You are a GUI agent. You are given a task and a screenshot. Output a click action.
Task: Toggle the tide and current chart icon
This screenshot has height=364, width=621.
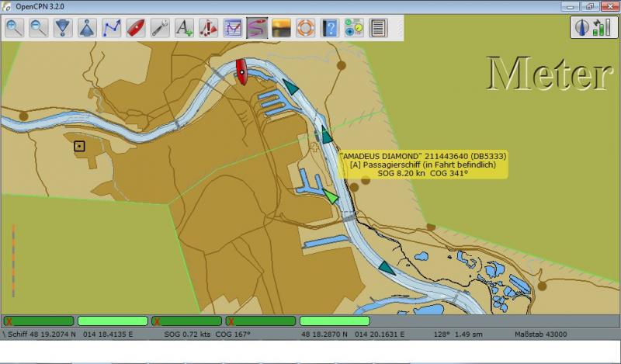pos(232,29)
